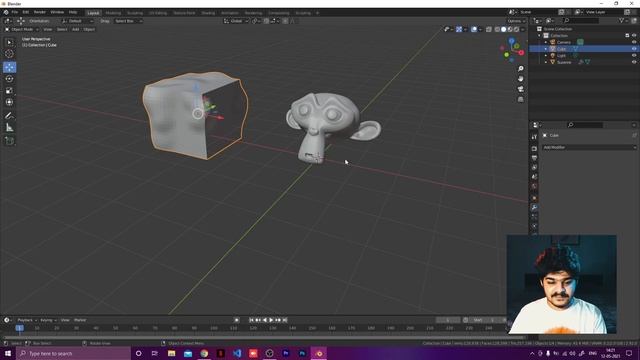The height and width of the screenshot is (360, 640).
Task: Switch to Wireframe viewport shading
Action: tap(497, 29)
